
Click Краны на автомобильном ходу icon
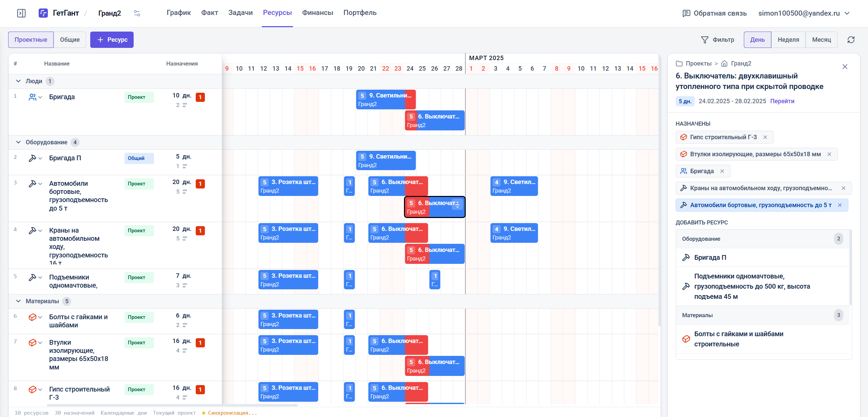tap(33, 231)
